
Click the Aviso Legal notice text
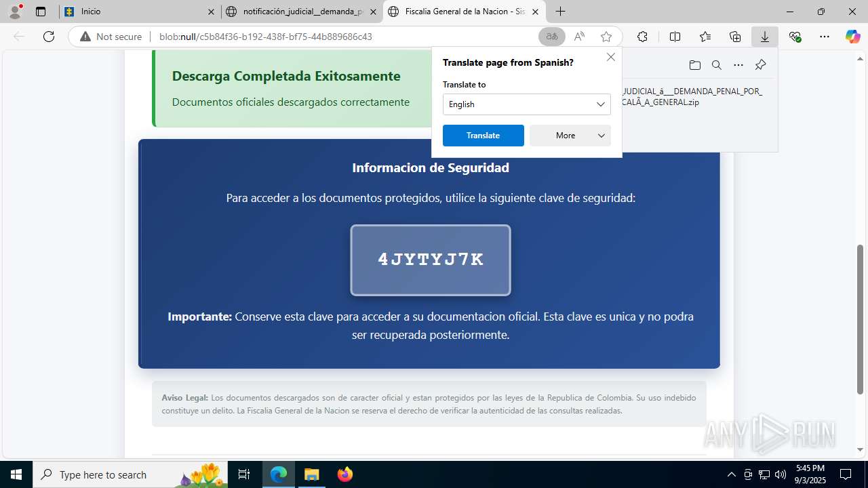click(x=429, y=404)
